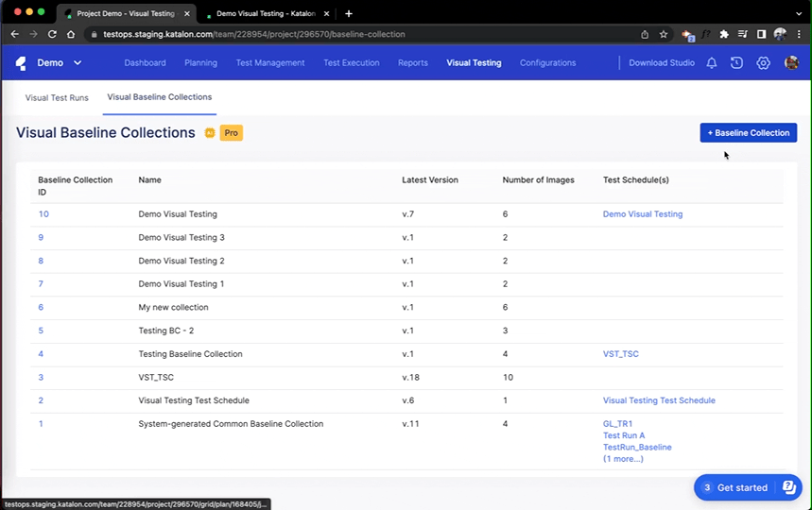The height and width of the screenshot is (510, 812).
Task: Expand the '(1 more...)' schedules list
Action: tap(623, 459)
